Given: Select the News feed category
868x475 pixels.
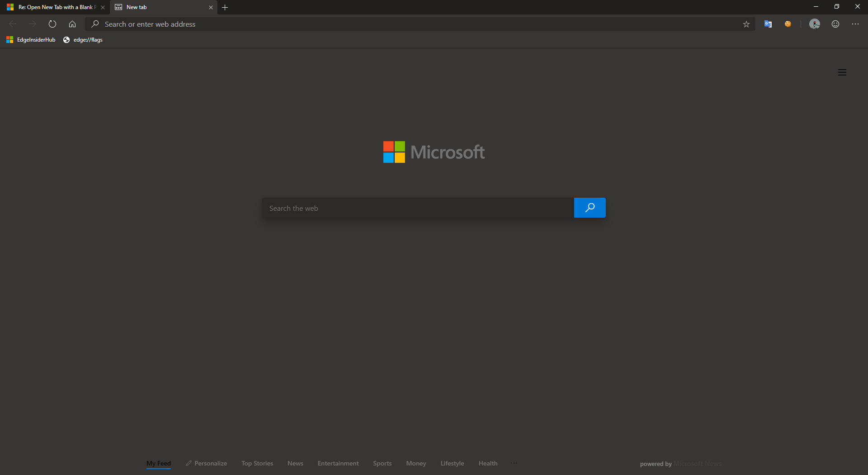Looking at the screenshot, I should pos(295,463).
